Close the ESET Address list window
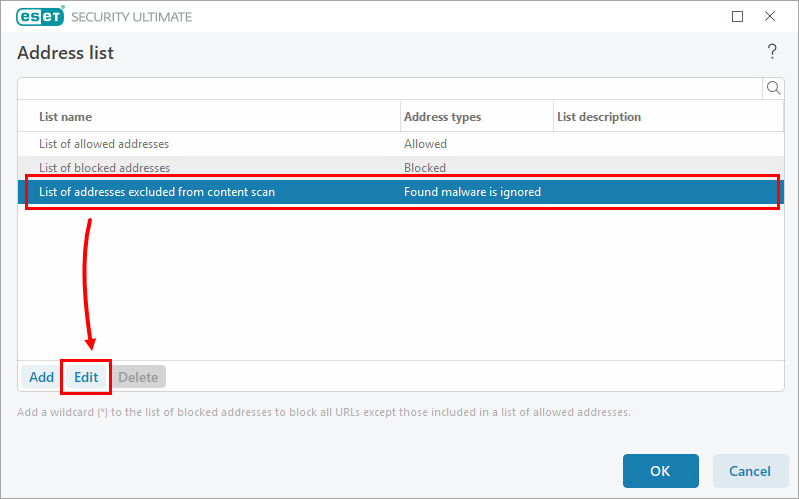The width and height of the screenshot is (799, 499). pos(770,17)
